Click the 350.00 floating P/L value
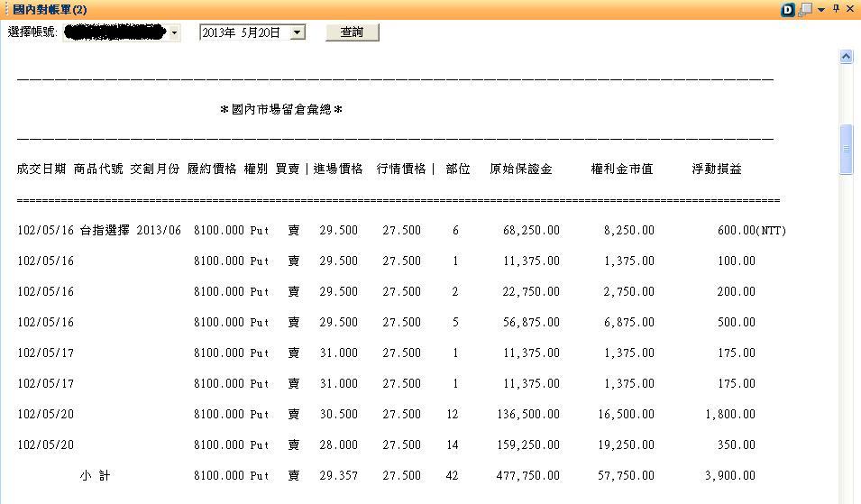The image size is (861, 504). pos(737,445)
